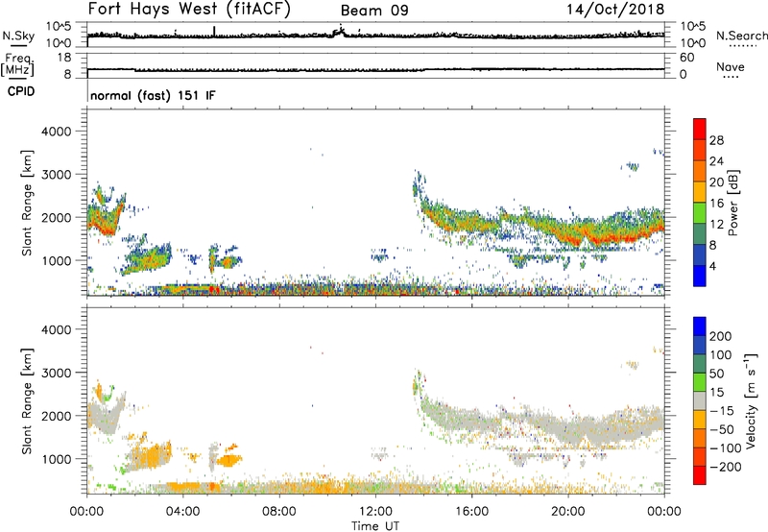Click the "Nave" legend label
Image resolution: width=768 pixels, height=532 pixels.
[730, 66]
